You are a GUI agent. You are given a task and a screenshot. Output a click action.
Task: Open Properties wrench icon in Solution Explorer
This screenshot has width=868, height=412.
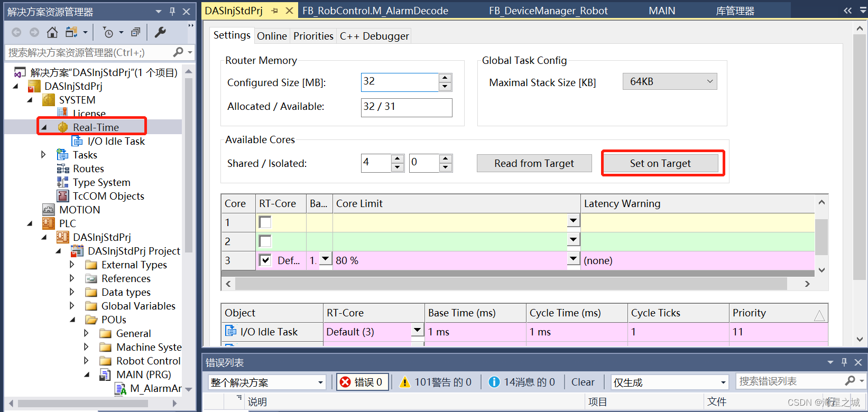[160, 33]
